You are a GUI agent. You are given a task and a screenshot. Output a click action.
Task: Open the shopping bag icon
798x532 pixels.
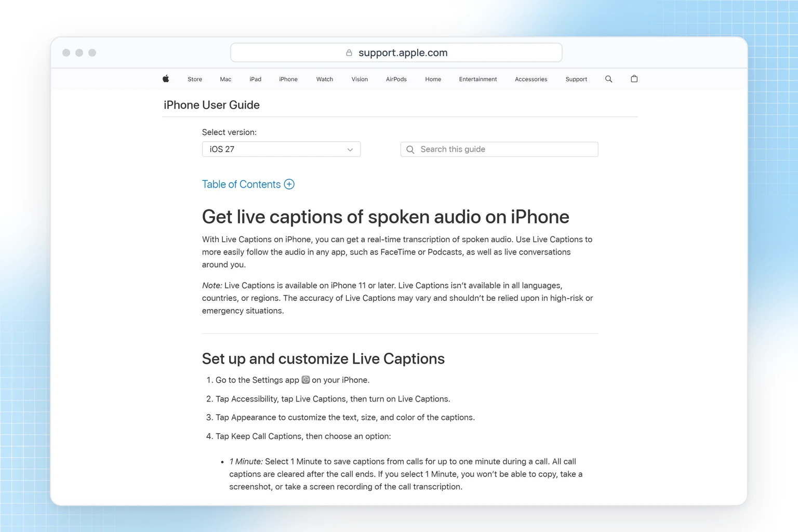(x=634, y=79)
